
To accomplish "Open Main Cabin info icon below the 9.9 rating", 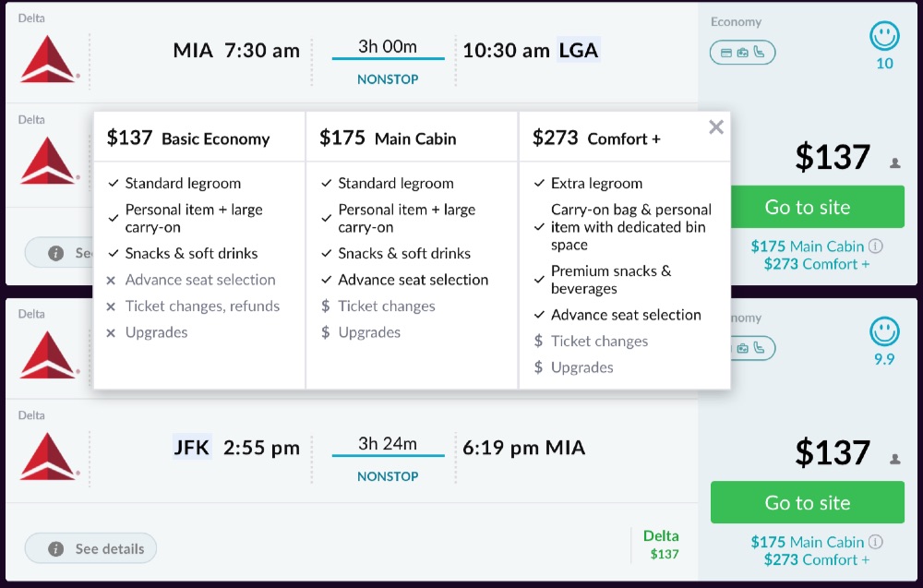I will (x=876, y=542).
